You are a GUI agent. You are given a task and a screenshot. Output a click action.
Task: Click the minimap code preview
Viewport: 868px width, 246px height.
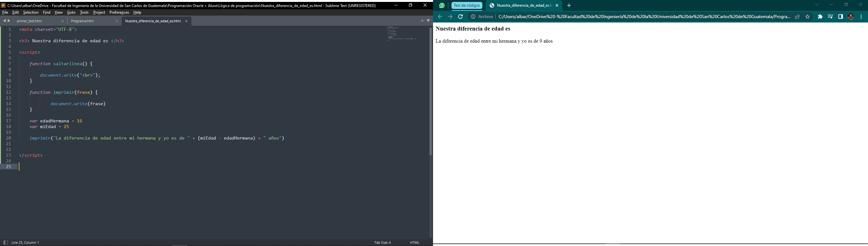(x=402, y=34)
